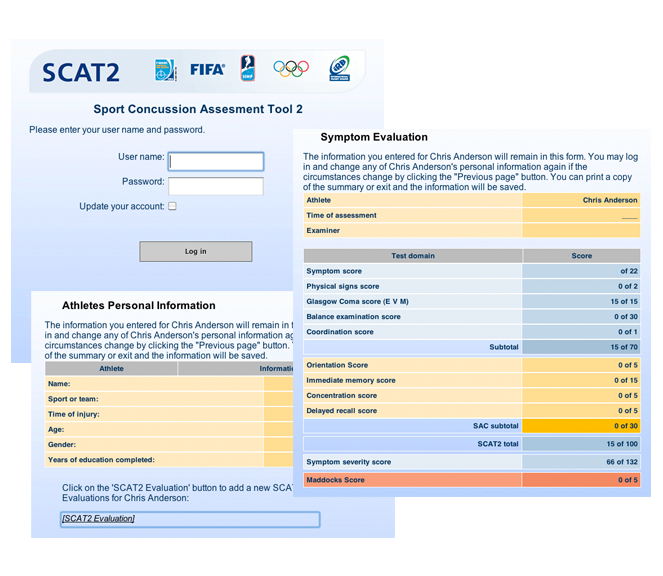Select the Orientation Score row label

click(x=337, y=365)
